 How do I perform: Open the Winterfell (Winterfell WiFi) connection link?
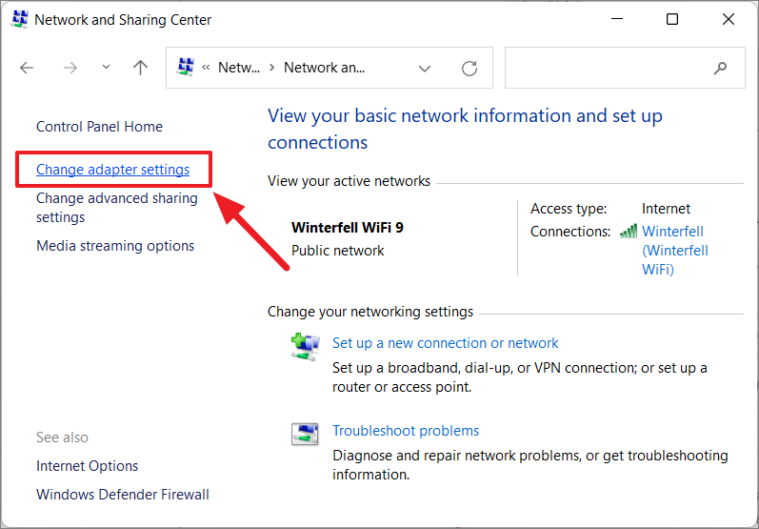point(675,250)
